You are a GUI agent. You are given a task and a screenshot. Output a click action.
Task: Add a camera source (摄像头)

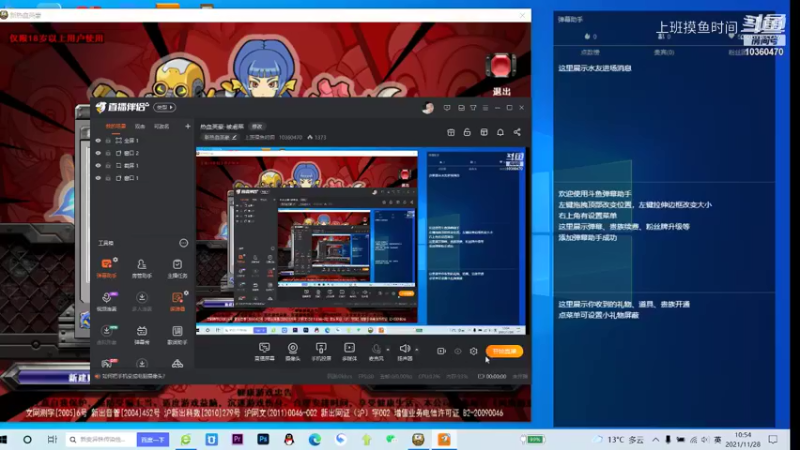(x=293, y=352)
